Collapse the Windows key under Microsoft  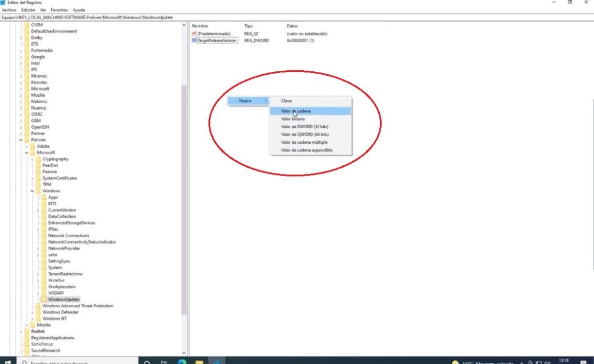32,191
